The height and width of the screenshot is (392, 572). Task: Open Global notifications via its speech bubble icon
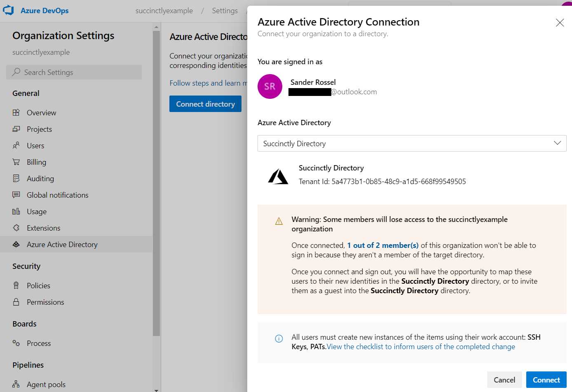(x=16, y=195)
